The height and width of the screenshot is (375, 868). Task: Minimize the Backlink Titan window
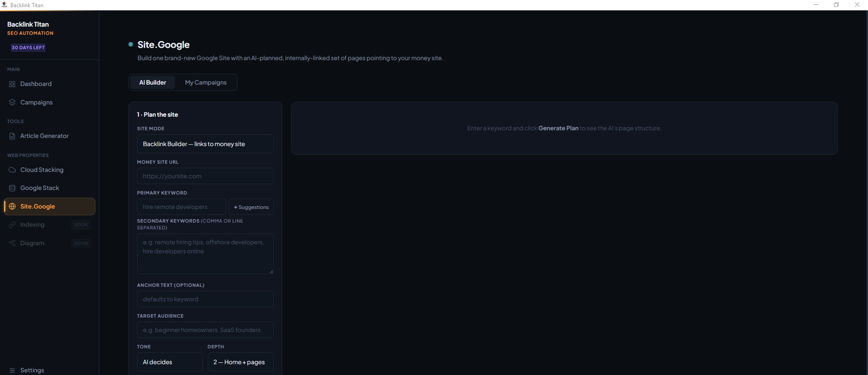coord(816,5)
